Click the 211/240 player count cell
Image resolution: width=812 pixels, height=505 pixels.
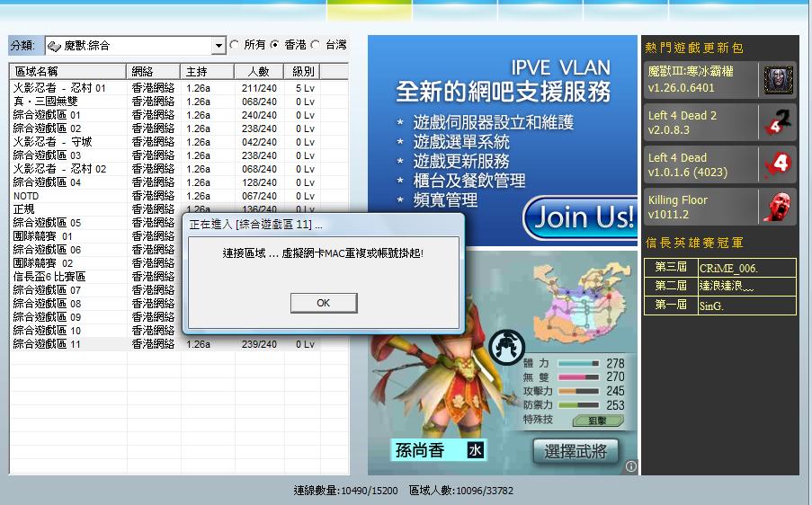click(x=259, y=88)
